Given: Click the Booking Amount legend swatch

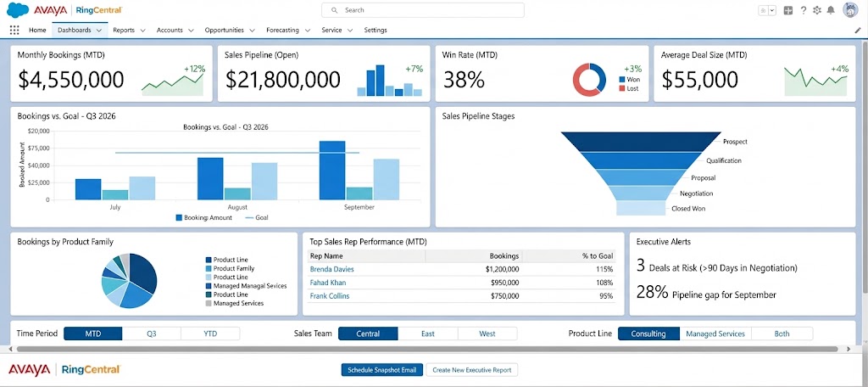Looking at the screenshot, I should click(x=179, y=218).
